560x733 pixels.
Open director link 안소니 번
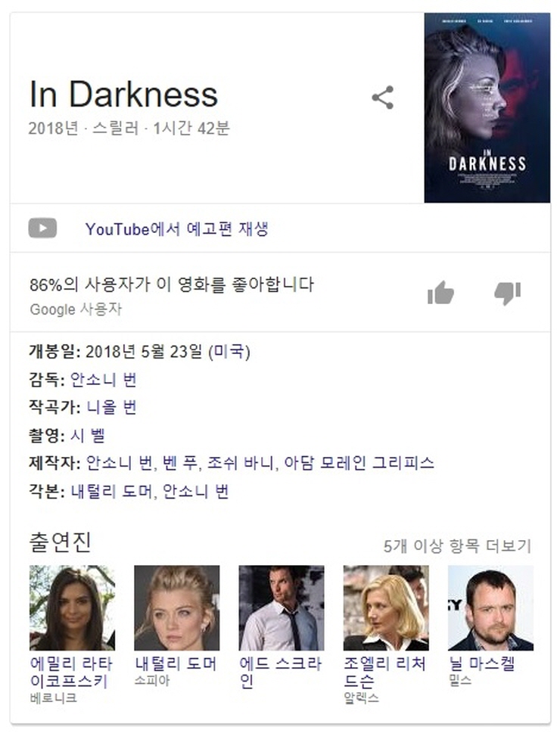coord(104,380)
